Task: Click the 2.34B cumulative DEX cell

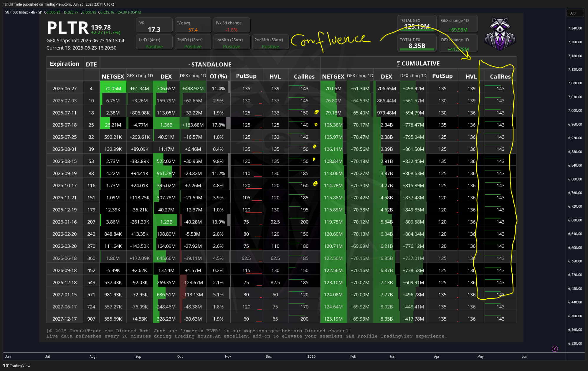Action: click(387, 125)
